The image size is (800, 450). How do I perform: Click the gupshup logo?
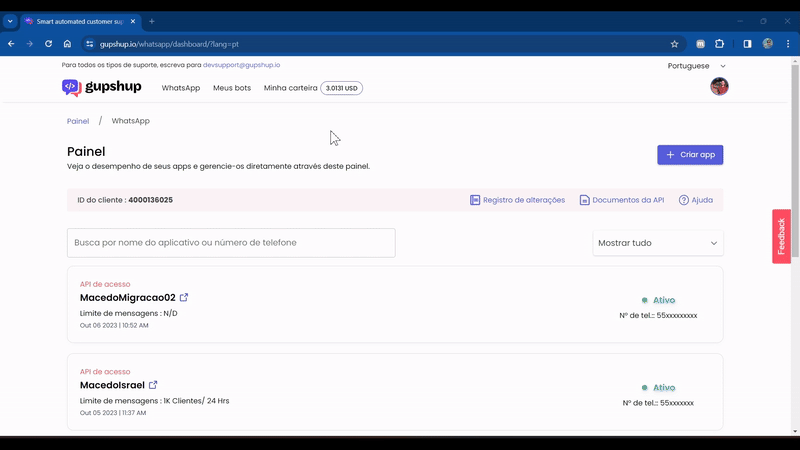click(x=102, y=87)
